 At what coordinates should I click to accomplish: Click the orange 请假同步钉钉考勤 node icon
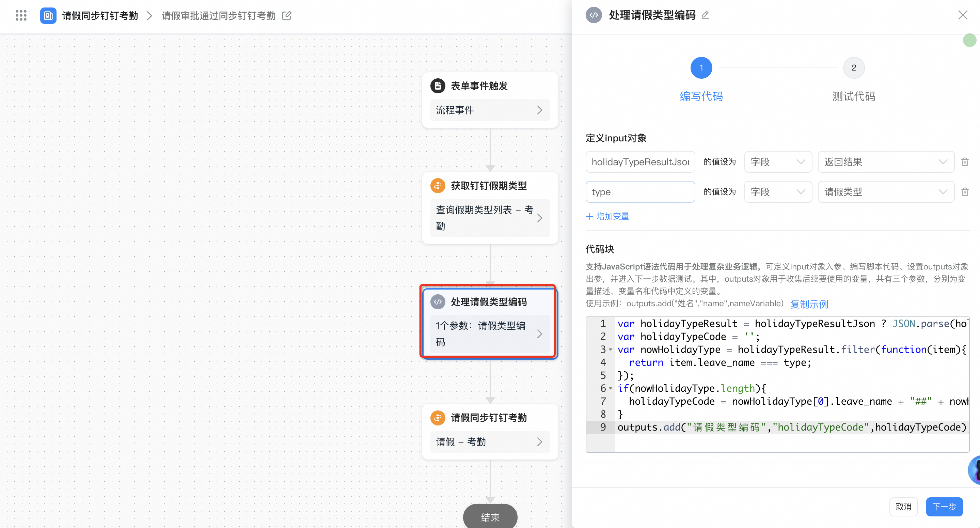(438, 418)
